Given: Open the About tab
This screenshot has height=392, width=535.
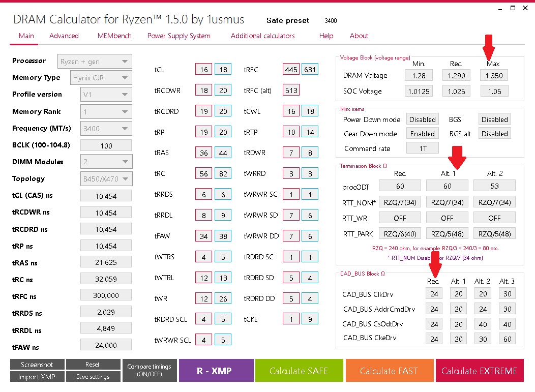Looking at the screenshot, I should (x=359, y=36).
